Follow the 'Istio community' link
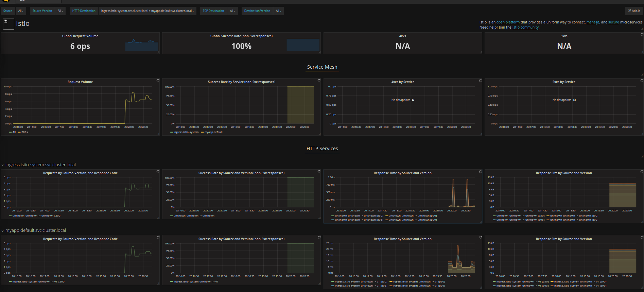 point(525,28)
